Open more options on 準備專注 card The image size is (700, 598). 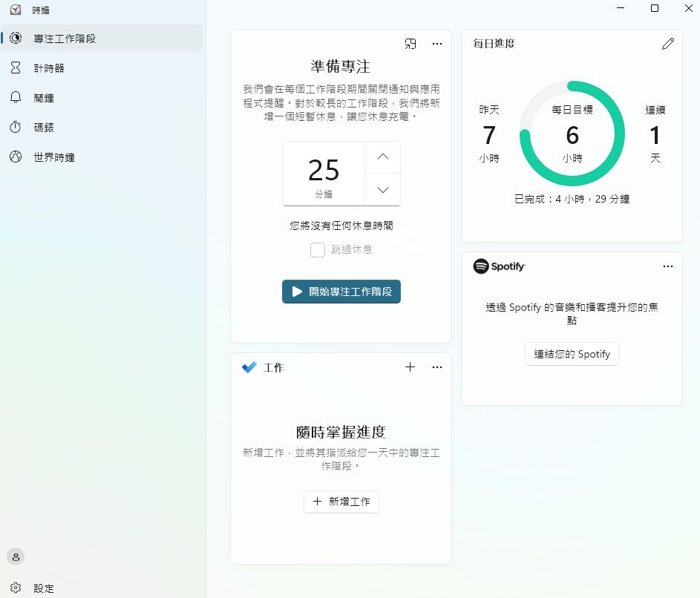(x=437, y=44)
